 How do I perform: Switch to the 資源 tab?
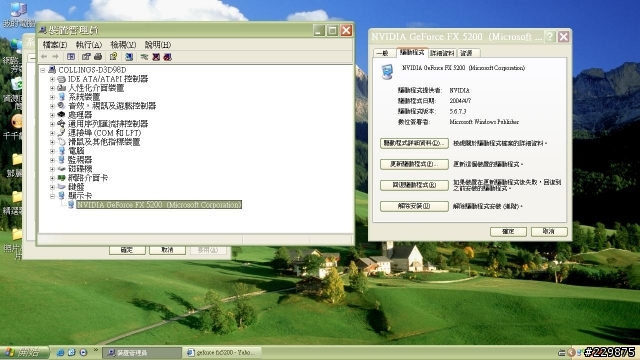(x=468, y=53)
